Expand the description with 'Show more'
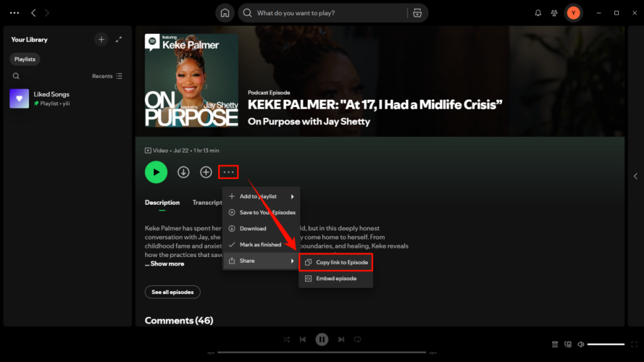 (x=165, y=263)
